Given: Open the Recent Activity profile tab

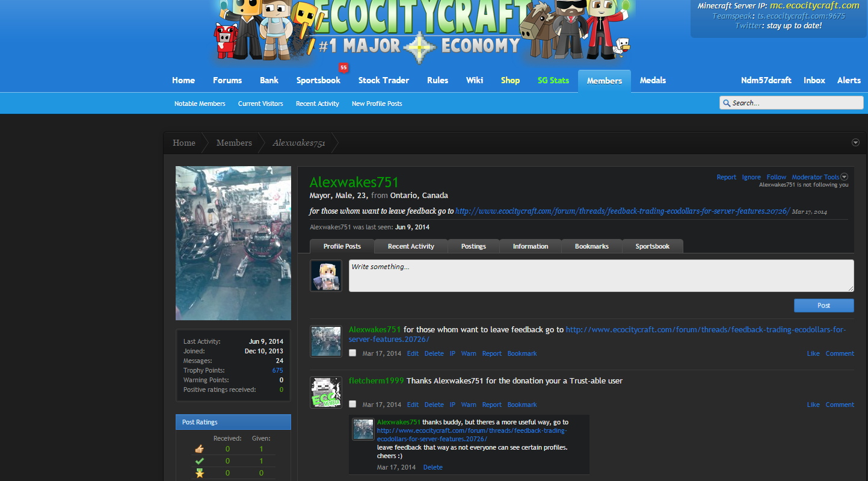Looking at the screenshot, I should coord(411,246).
